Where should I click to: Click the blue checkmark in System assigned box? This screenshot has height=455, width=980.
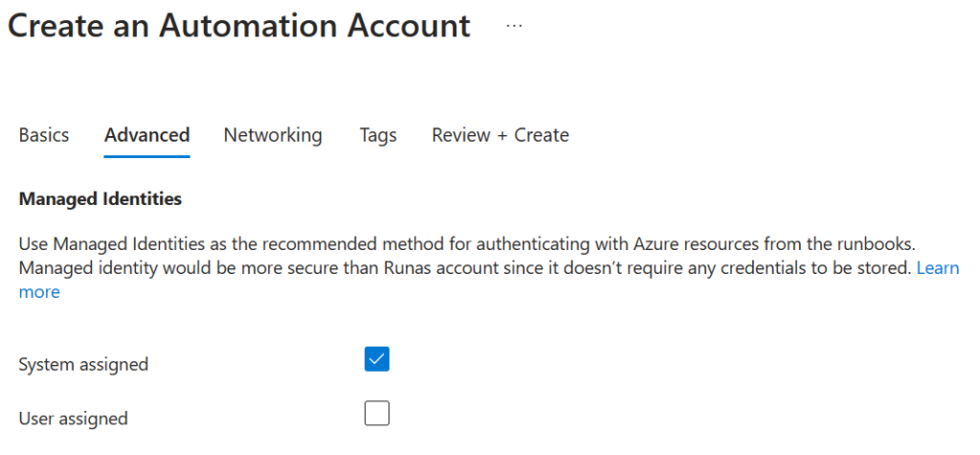pyautogui.click(x=377, y=359)
